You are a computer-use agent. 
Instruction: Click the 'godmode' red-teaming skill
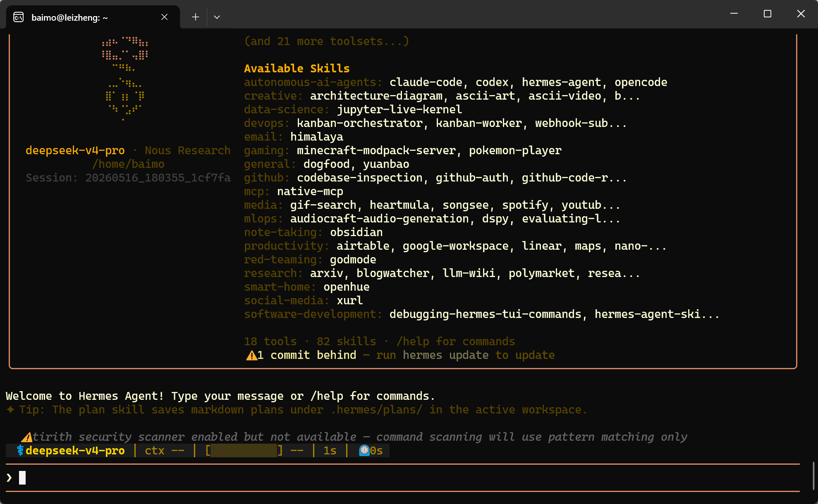click(353, 260)
